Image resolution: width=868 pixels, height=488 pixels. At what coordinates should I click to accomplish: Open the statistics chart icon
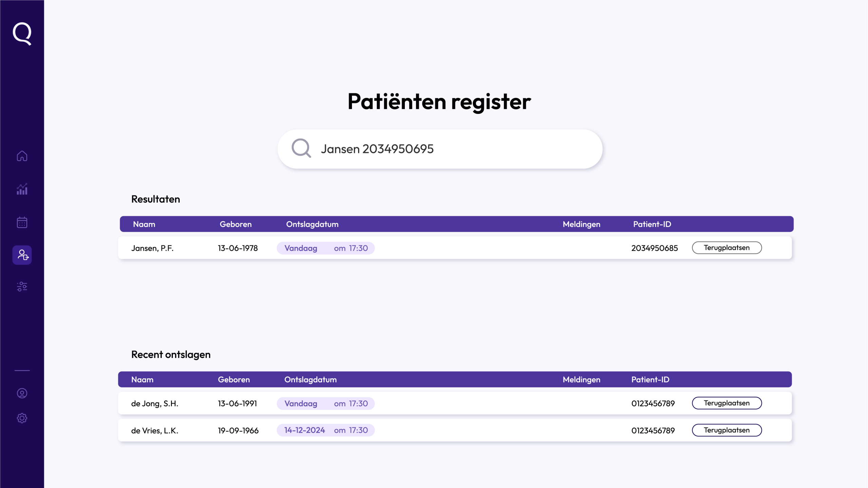click(x=22, y=189)
